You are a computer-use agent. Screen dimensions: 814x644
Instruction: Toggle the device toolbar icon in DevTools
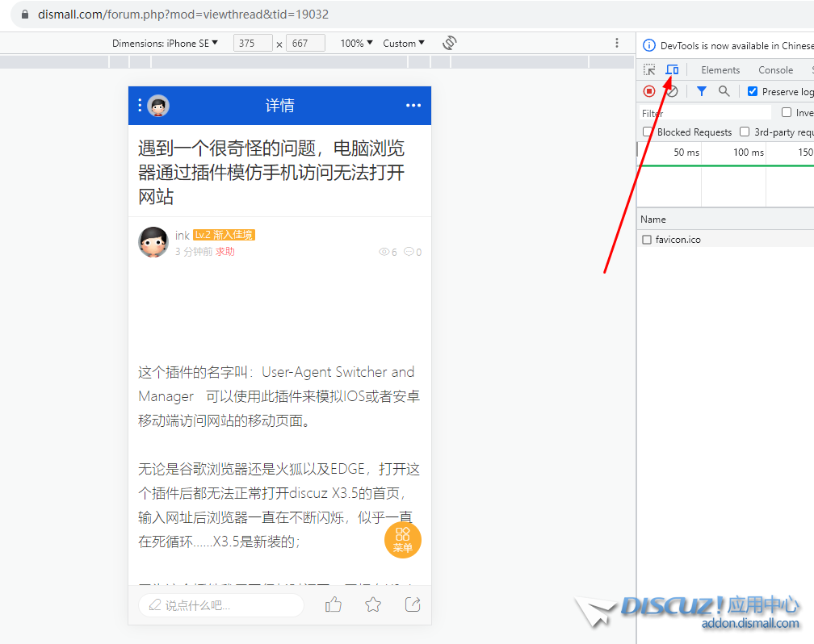point(672,69)
